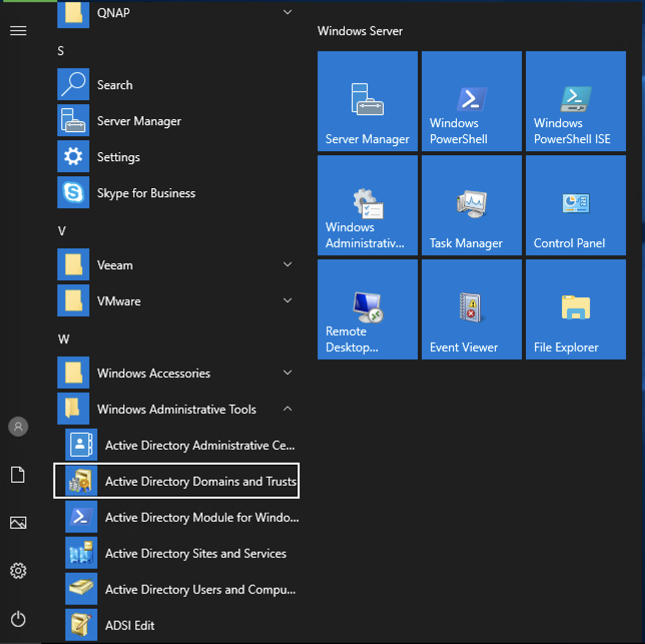
Task: Click the letter W section header
Action: pos(64,339)
